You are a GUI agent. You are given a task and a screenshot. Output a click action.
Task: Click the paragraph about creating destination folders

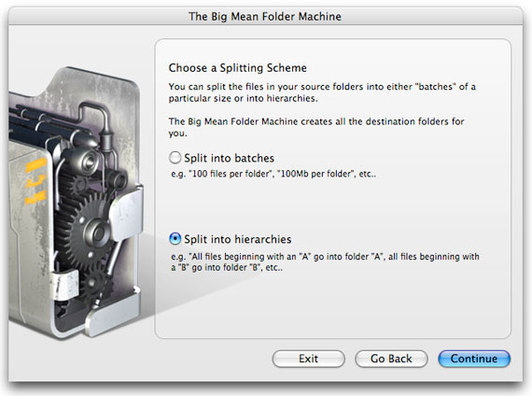[316, 127]
